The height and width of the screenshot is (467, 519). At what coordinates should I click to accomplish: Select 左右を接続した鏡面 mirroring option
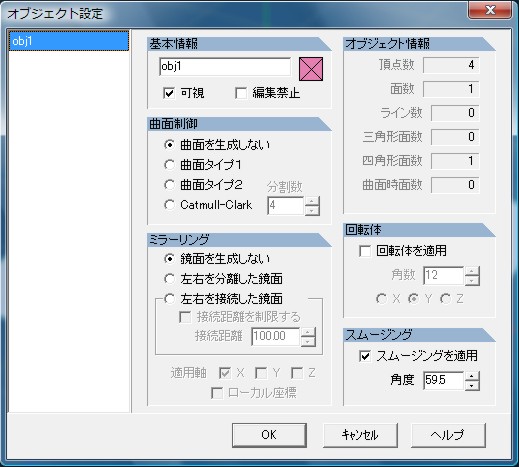169,299
